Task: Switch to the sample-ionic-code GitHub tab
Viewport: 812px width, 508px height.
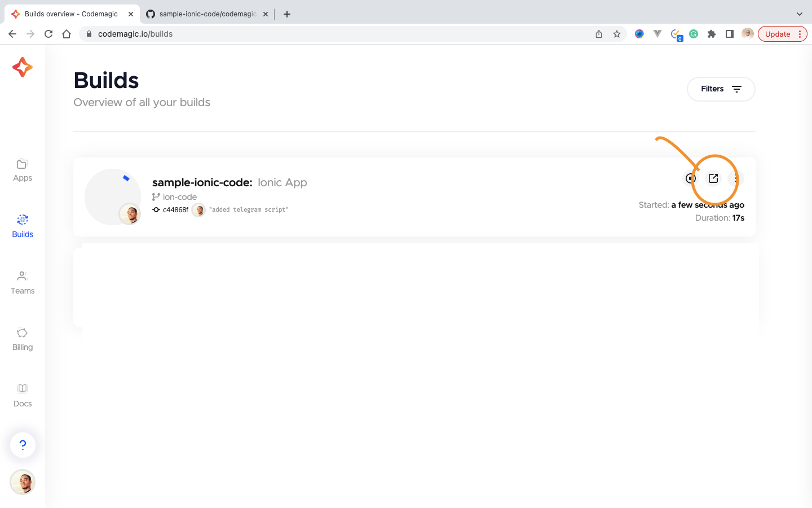Action: (x=206, y=14)
